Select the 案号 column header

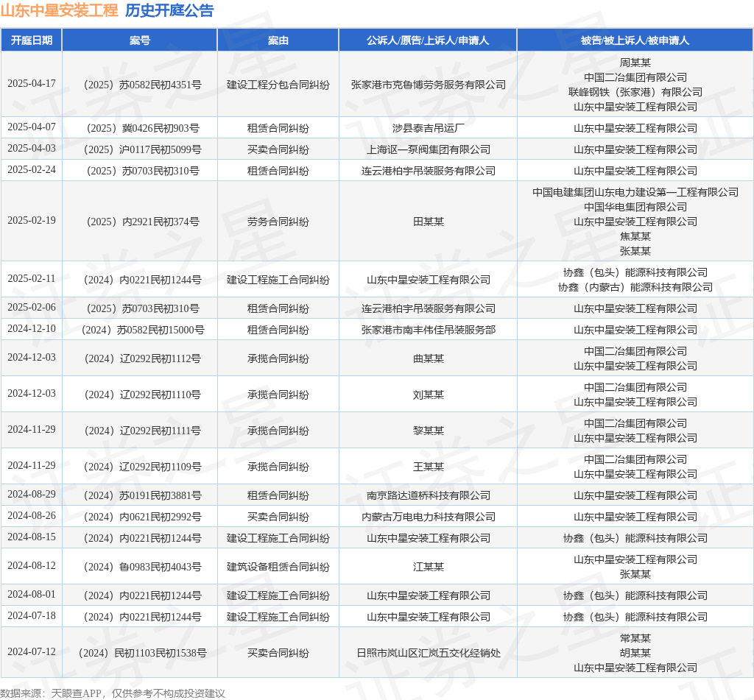[140, 40]
